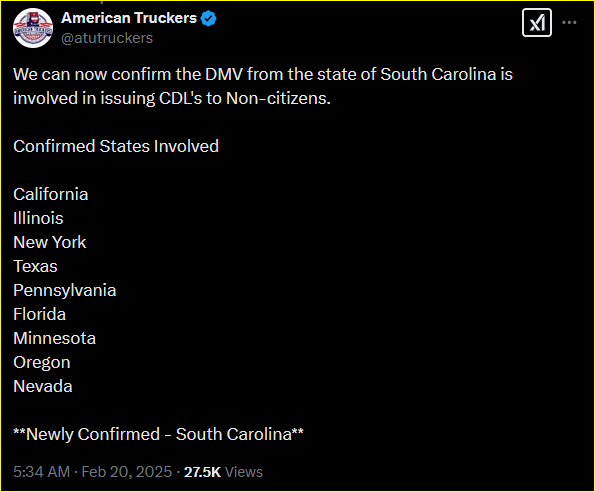The width and height of the screenshot is (595, 492).
Task: Click Nevada in the states list
Action: point(43,386)
